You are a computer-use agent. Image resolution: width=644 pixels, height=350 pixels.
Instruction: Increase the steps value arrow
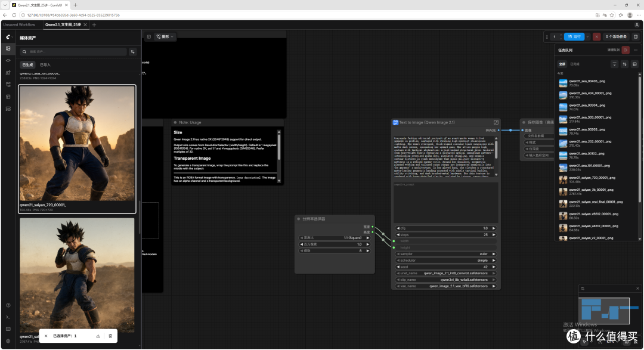[x=494, y=234]
